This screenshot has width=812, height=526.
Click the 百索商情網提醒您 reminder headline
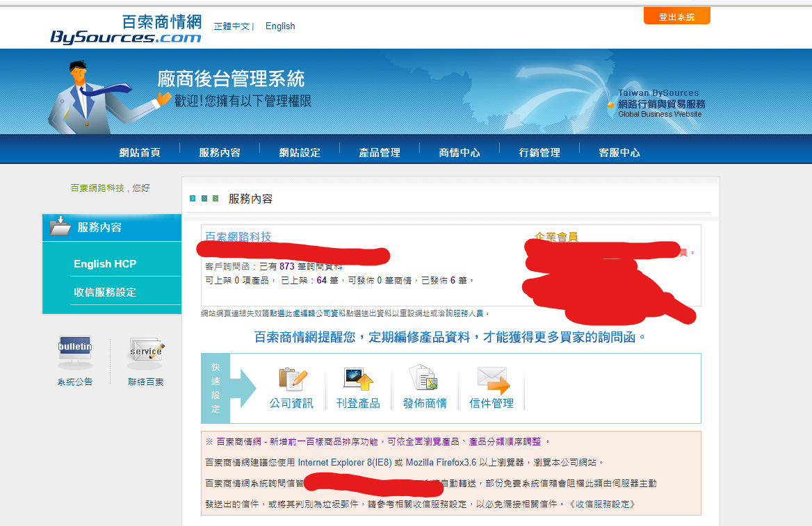(450, 337)
